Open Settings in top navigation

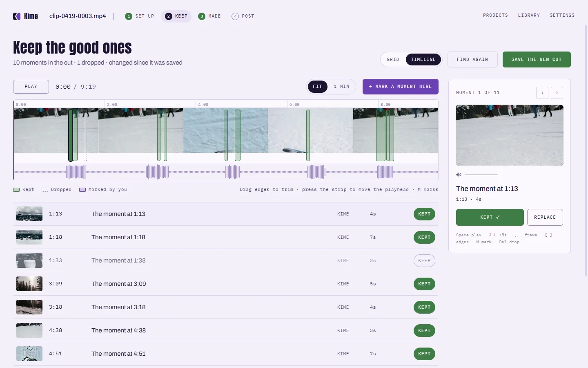pyautogui.click(x=562, y=16)
